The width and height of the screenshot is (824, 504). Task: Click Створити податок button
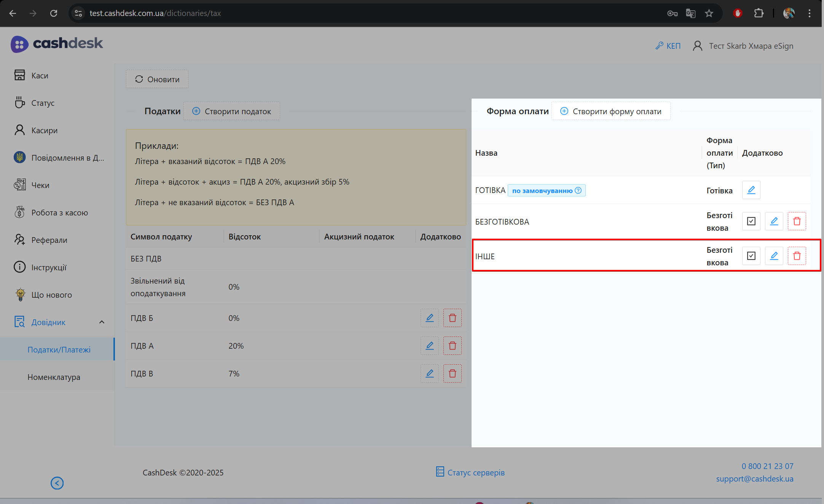pos(232,111)
